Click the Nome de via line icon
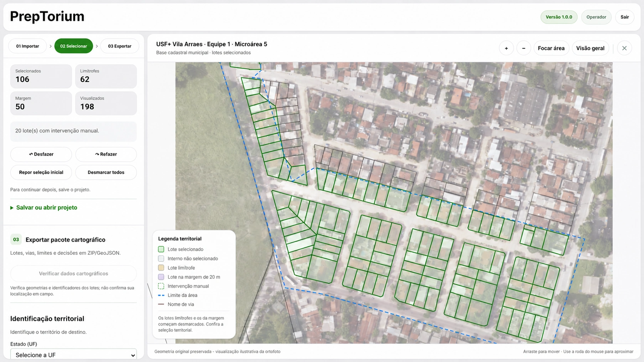Screen dimensions: 644x362 pos(161,304)
